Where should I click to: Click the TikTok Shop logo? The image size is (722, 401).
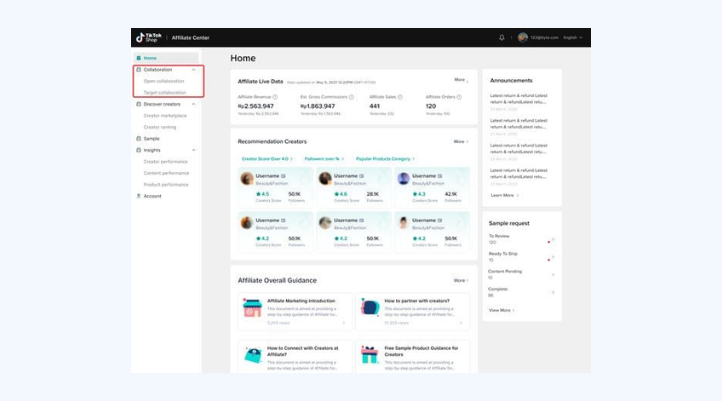coord(146,37)
